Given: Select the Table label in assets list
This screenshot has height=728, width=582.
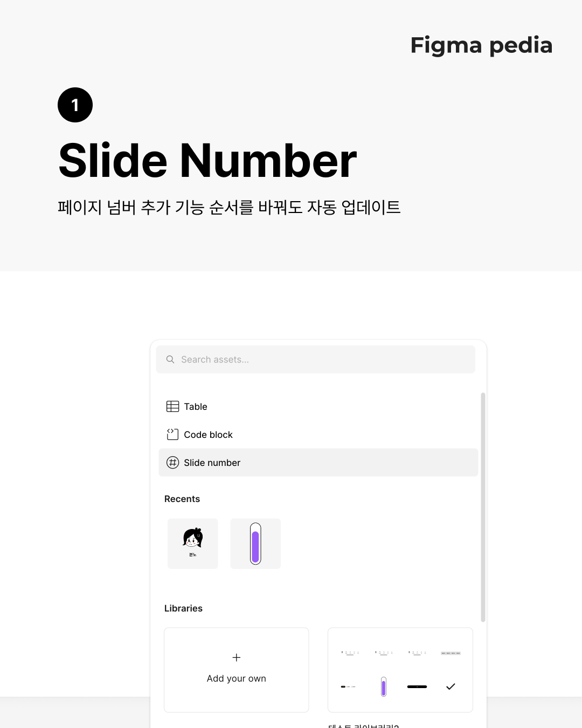Looking at the screenshot, I should point(195,407).
